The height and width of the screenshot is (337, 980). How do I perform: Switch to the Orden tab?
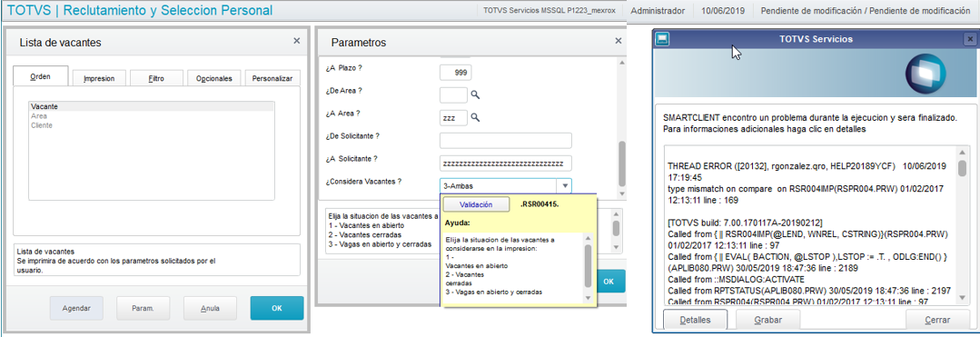coord(41,77)
